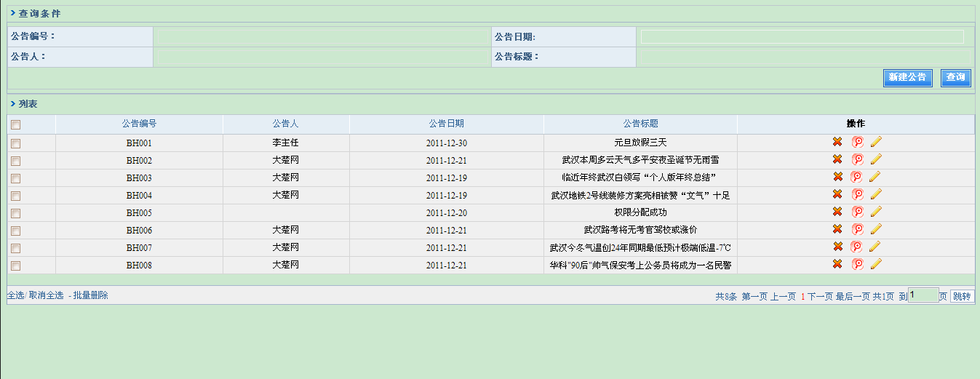Delete announcement BH006
This screenshot has height=379, width=980.
(837, 229)
